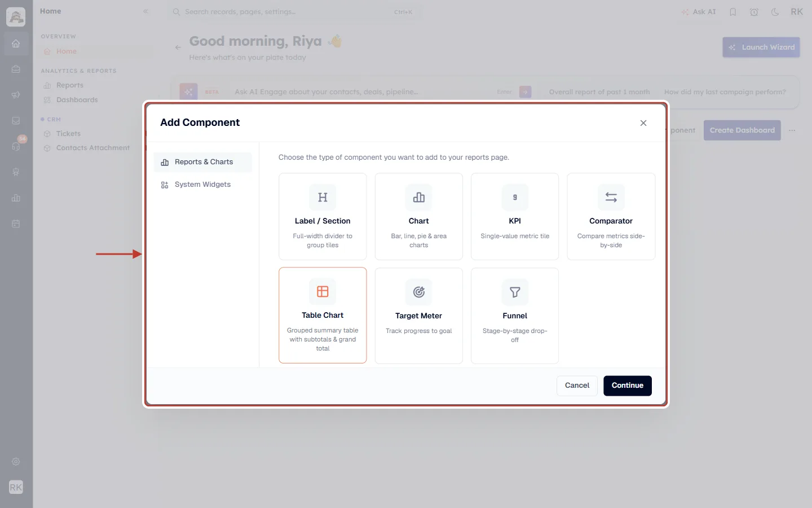Click the app logo at top left
The height and width of the screenshot is (508, 812).
coord(16,17)
